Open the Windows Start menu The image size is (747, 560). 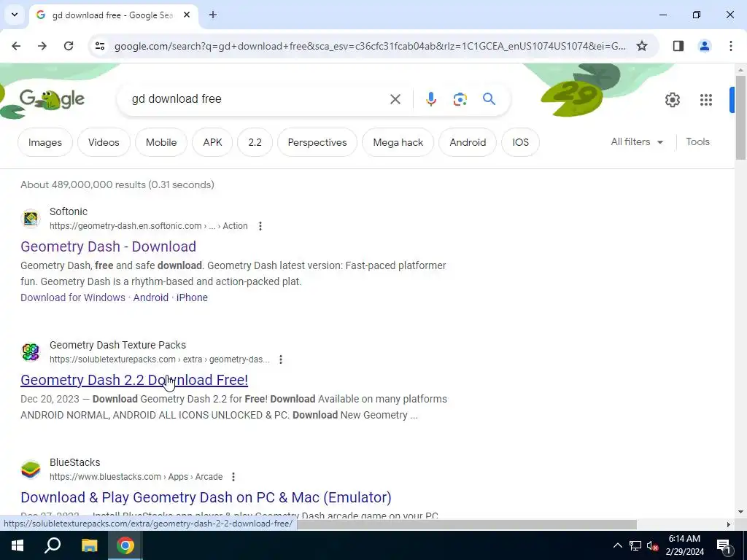(18, 545)
